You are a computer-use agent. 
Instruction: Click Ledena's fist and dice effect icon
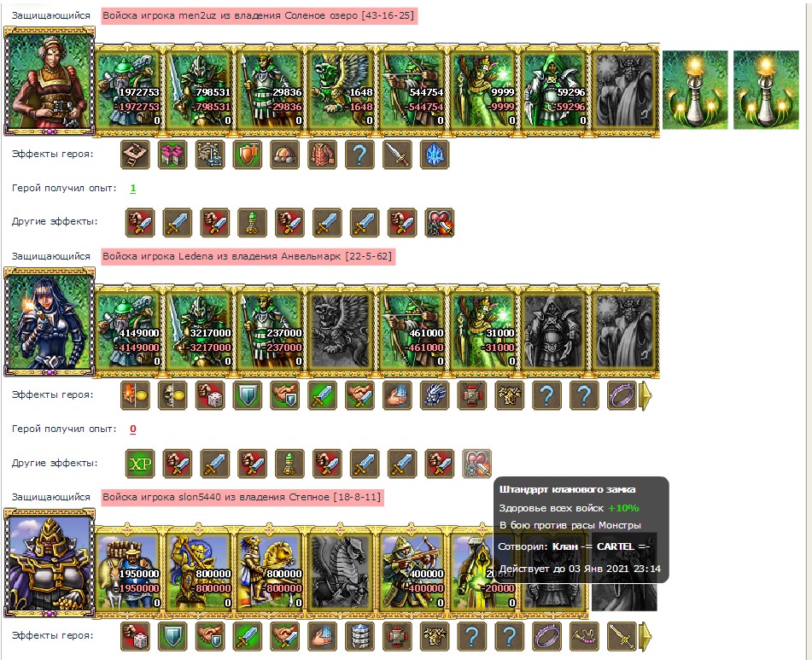point(210,395)
